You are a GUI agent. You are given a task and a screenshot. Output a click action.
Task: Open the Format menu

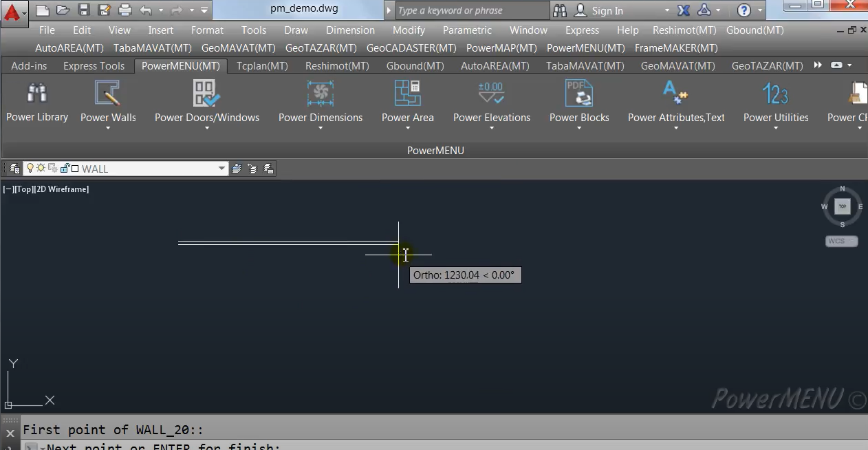(x=207, y=30)
